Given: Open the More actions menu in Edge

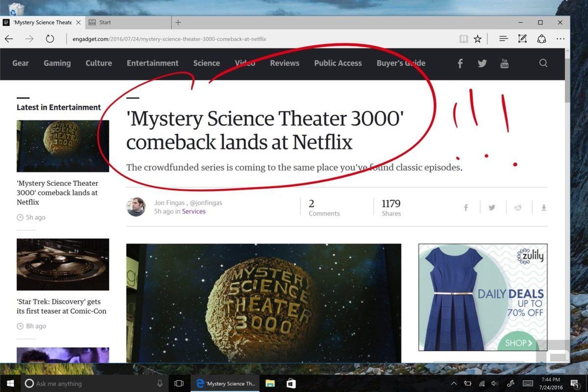Looking at the screenshot, I should coord(560,38).
